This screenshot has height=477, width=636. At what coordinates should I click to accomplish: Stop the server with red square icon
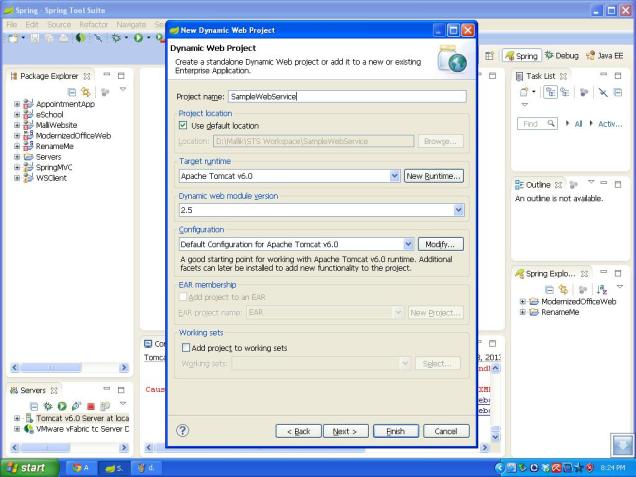[91, 406]
